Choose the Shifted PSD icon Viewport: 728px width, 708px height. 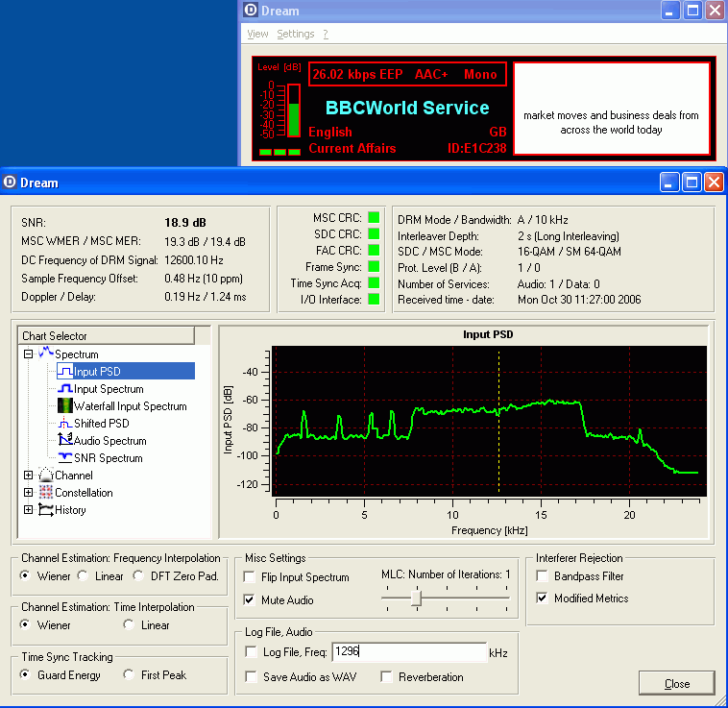click(x=65, y=423)
